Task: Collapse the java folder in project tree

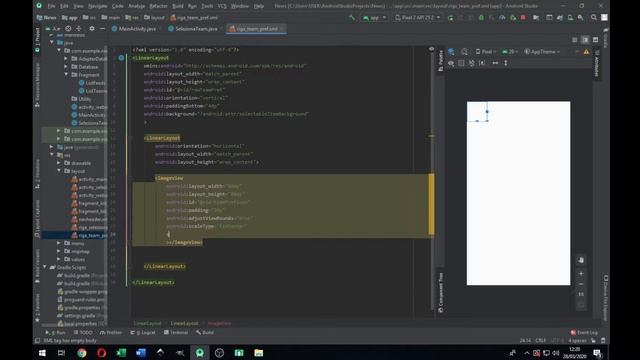Action: 52,42
